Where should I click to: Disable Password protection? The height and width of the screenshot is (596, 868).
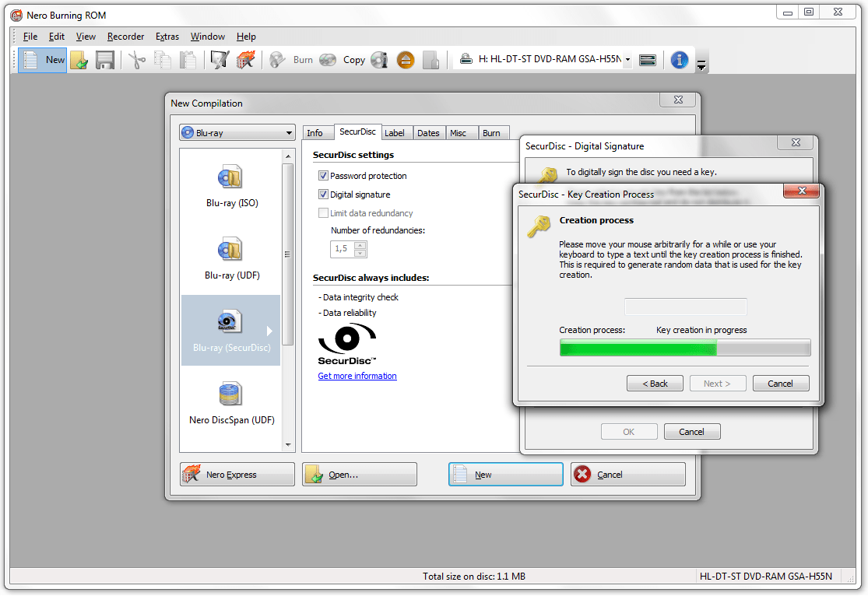(x=323, y=175)
